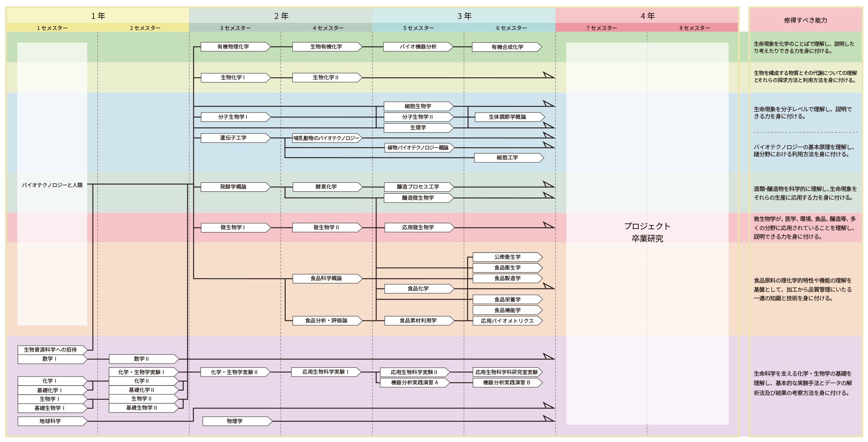Screen dimensions: 868x442
Task: Click the black vertical bar beside 4年
Action: point(743,19)
